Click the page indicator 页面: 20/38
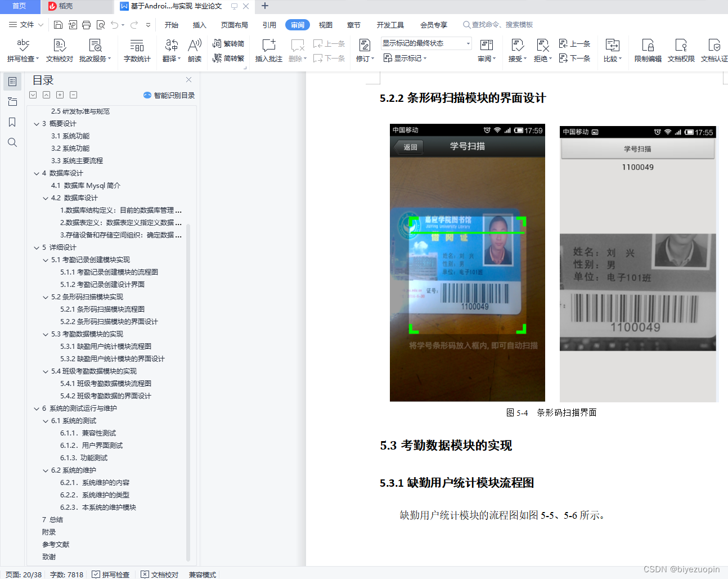Image resolution: width=728 pixels, height=579 pixels. tap(24, 574)
